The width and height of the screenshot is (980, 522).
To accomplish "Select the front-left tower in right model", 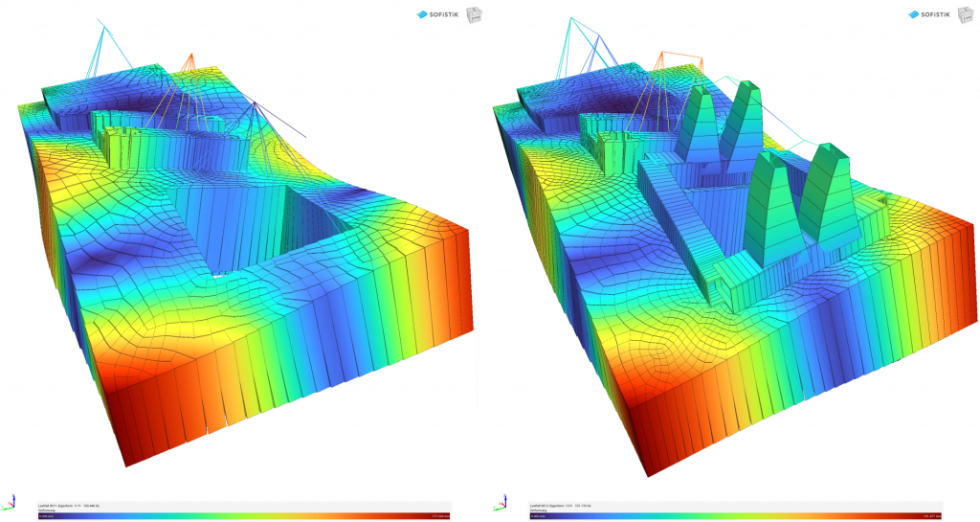I will 773,209.
